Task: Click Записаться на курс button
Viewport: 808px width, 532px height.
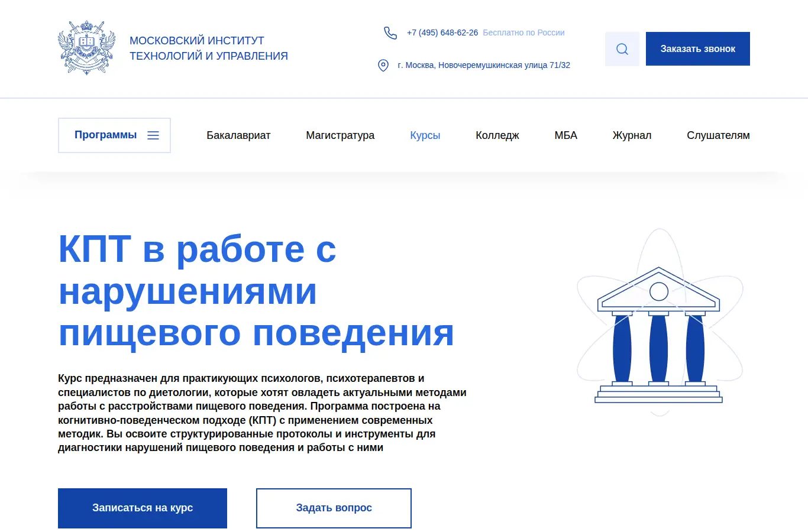Action: [143, 508]
